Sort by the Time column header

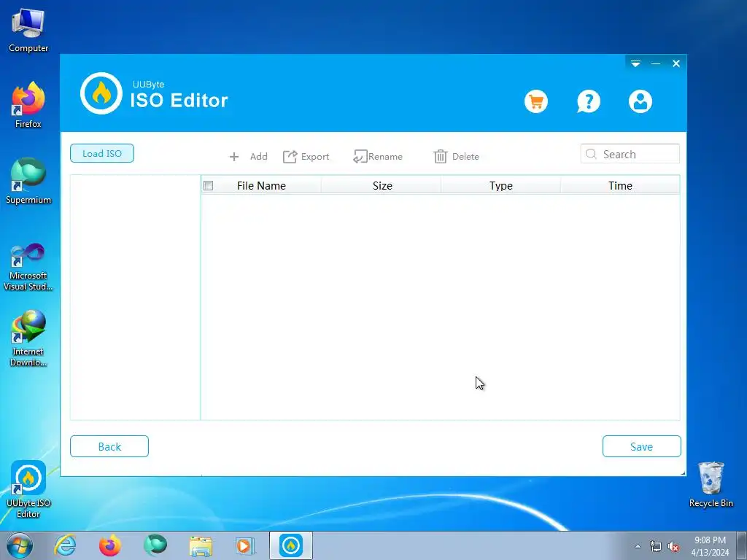620,186
